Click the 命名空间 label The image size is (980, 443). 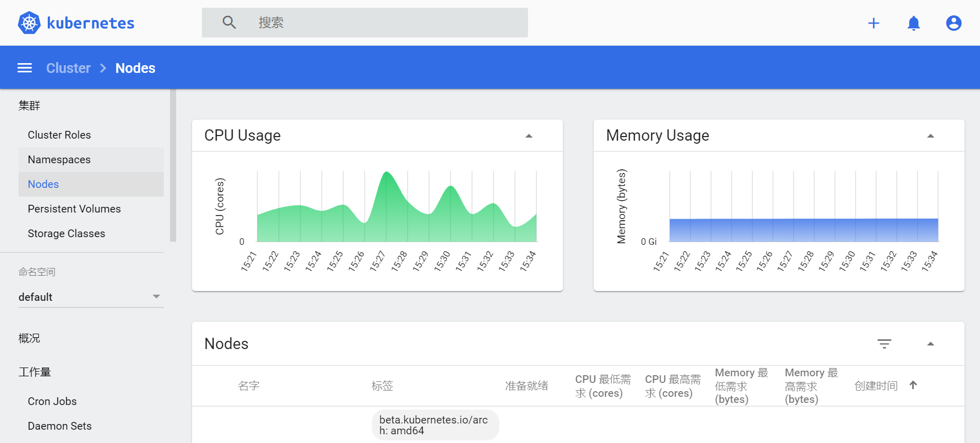coord(37,272)
